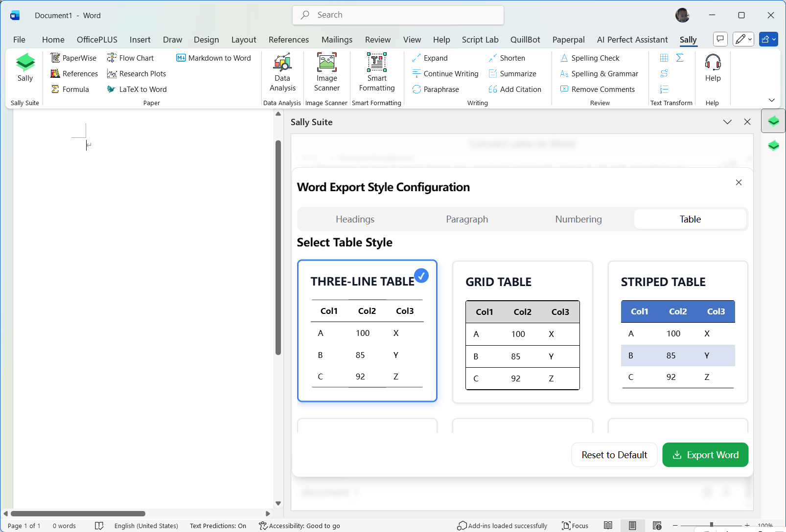Image resolution: width=786 pixels, height=532 pixels.
Task: Select the Grid Table style
Action: [x=522, y=332]
